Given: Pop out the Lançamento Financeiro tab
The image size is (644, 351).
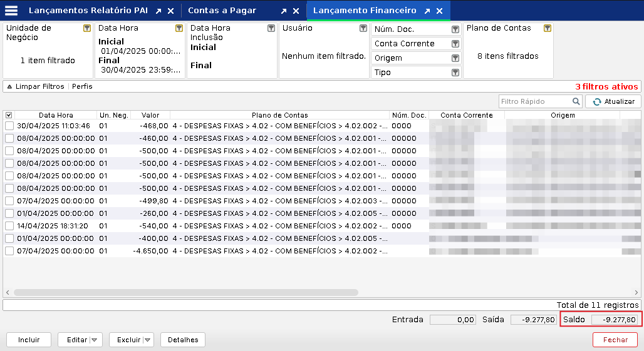Looking at the screenshot, I should (427, 11).
